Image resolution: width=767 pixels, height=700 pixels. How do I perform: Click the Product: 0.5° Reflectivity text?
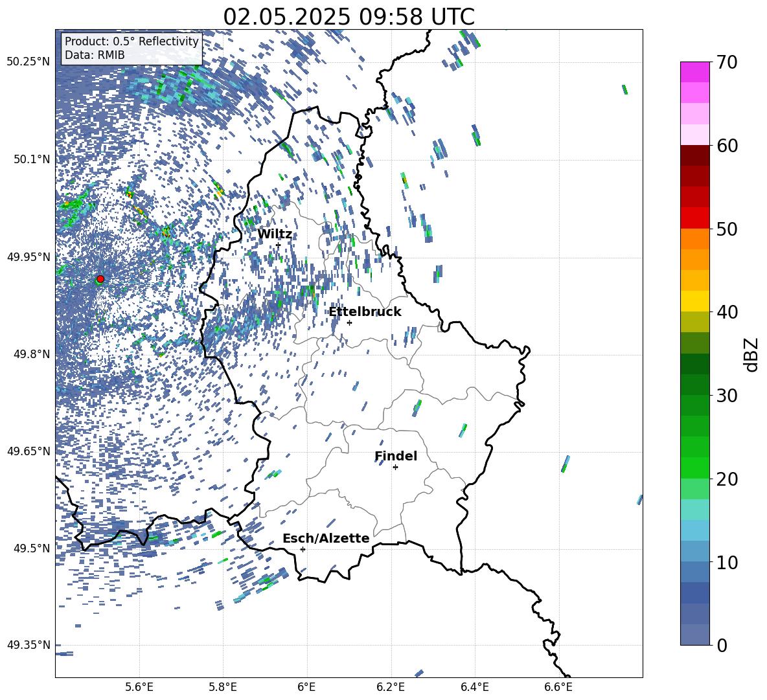tap(132, 41)
